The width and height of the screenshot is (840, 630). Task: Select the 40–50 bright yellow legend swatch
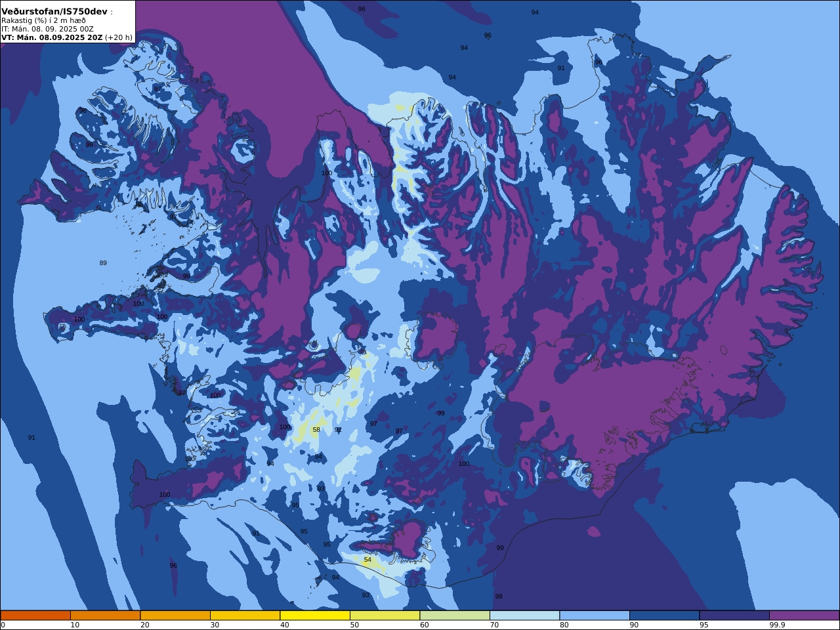(x=315, y=616)
